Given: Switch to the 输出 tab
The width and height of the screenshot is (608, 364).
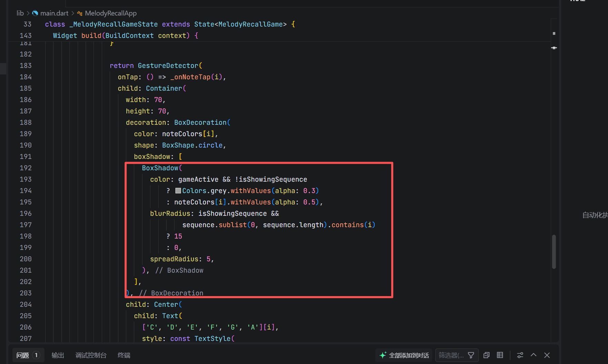Looking at the screenshot, I should coord(58,355).
